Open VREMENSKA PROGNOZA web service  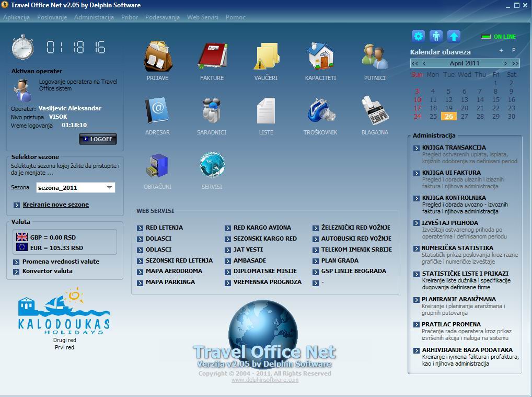[x=268, y=282]
